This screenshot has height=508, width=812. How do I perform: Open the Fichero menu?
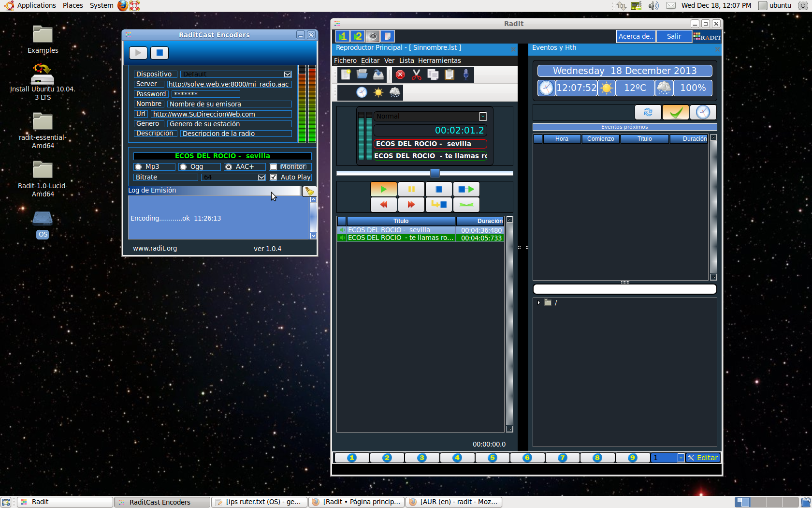[x=345, y=60]
